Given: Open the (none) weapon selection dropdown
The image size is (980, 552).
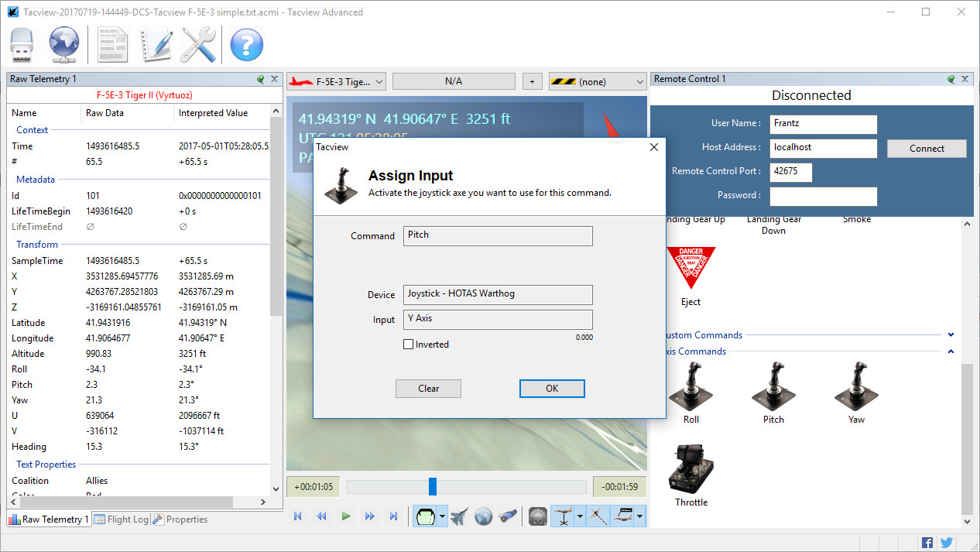Looking at the screenshot, I should tap(598, 81).
